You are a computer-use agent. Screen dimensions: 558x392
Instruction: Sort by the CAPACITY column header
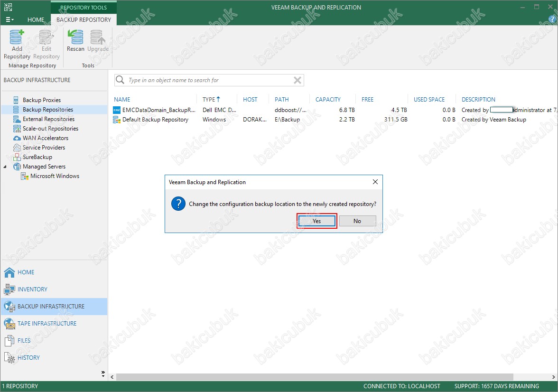[328, 100]
